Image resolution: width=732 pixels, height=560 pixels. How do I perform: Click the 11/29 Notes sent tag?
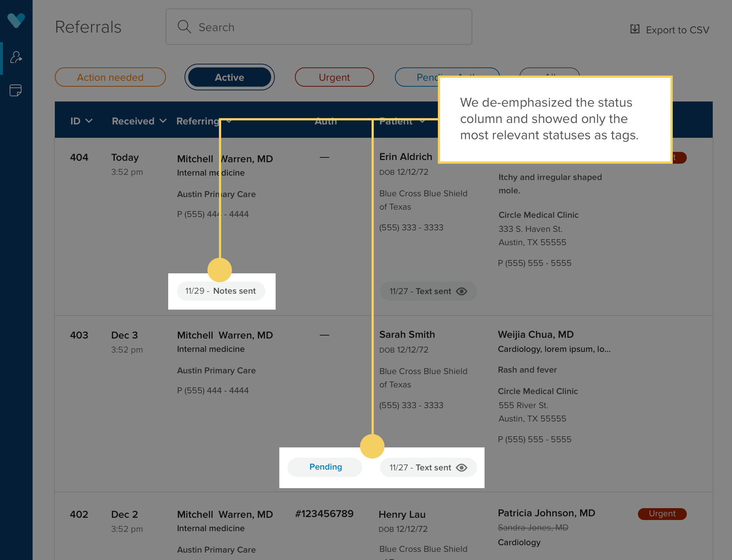(221, 291)
